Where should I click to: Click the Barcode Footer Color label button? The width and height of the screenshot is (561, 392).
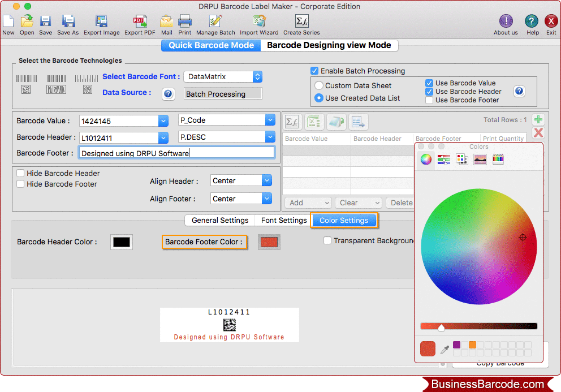(204, 242)
